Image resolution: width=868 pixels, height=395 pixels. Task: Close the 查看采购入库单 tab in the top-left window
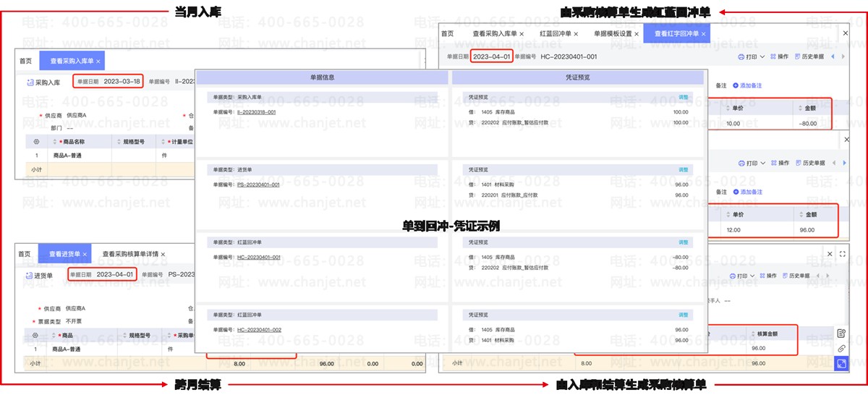point(98,61)
